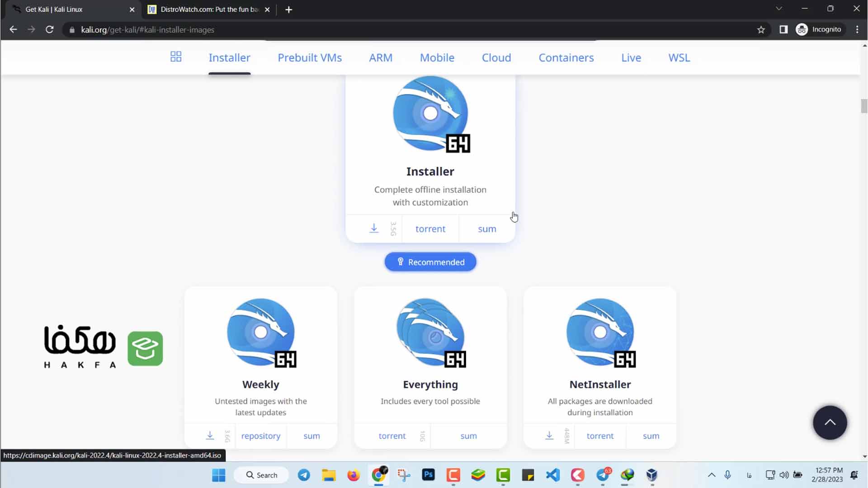View the NetInstaller sum link

click(x=651, y=436)
